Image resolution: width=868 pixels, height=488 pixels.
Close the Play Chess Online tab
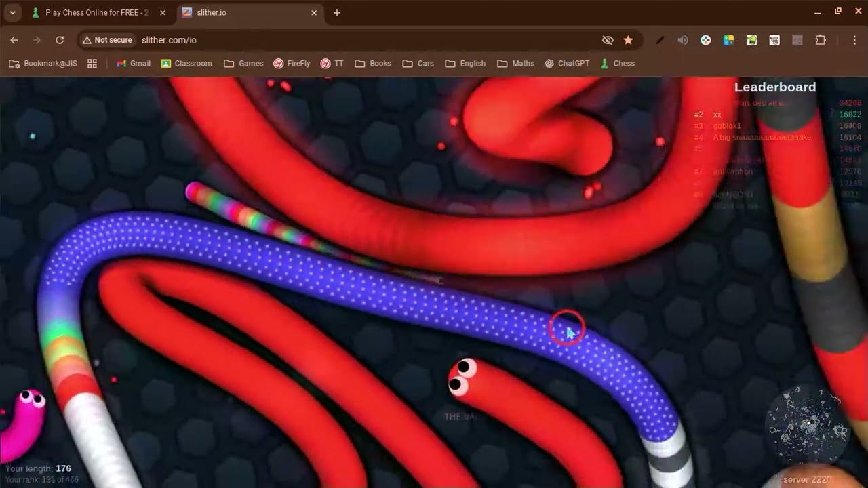tap(163, 12)
